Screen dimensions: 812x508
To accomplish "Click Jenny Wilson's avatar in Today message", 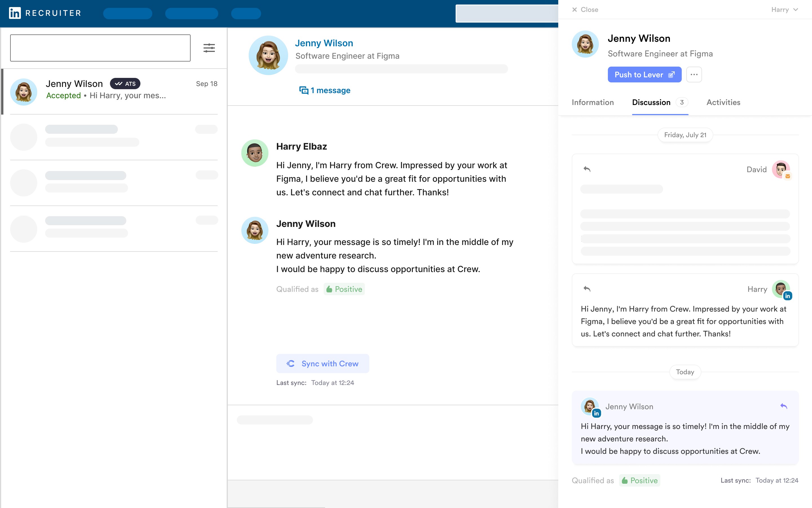I will click(x=590, y=406).
